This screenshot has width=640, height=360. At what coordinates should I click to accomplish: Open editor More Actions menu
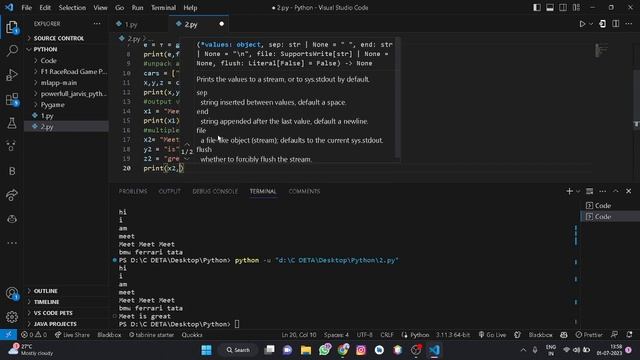coord(629,24)
